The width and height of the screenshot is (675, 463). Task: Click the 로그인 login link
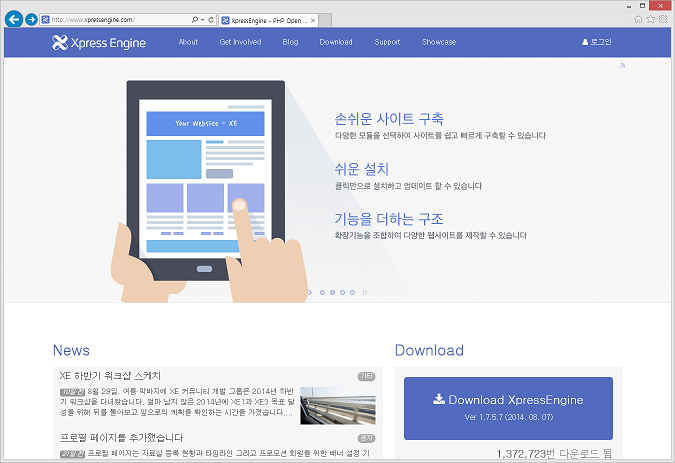pos(597,42)
